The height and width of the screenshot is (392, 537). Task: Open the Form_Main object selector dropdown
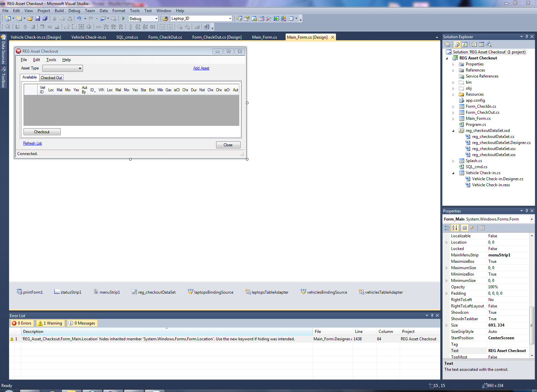click(x=532, y=219)
